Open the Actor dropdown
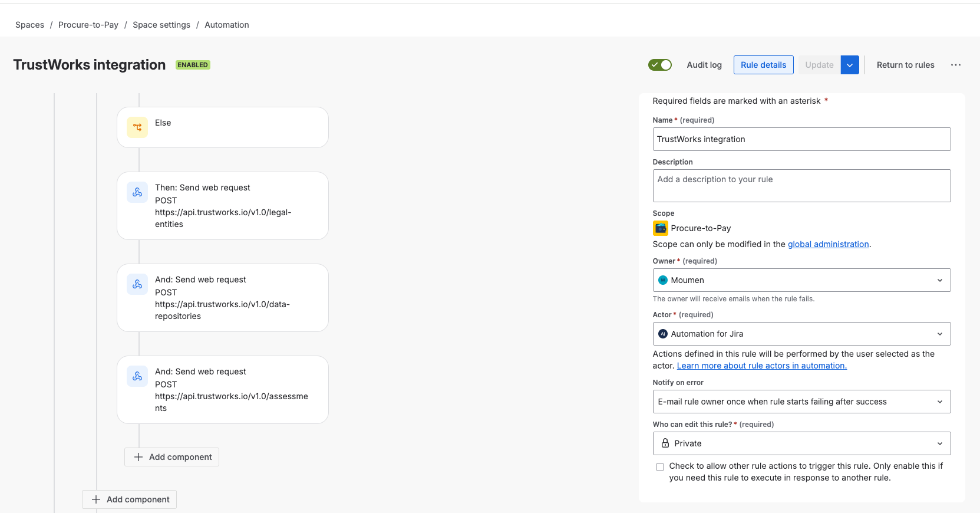The image size is (980, 513). point(801,334)
